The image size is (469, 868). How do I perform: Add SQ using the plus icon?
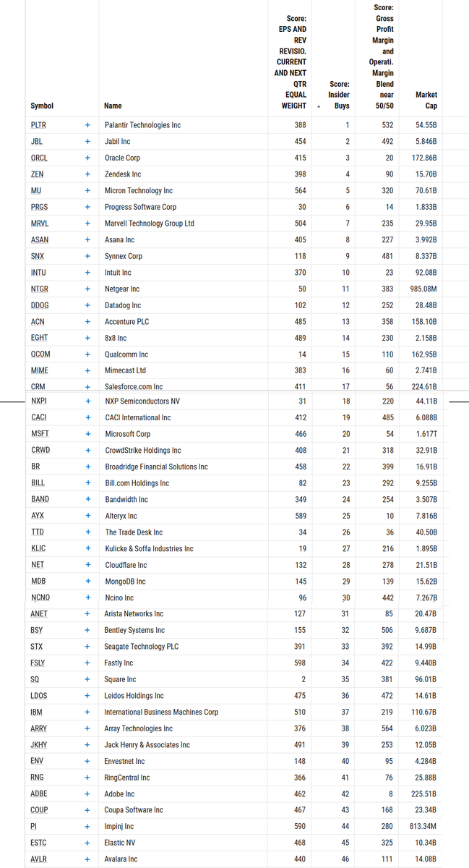click(x=87, y=679)
